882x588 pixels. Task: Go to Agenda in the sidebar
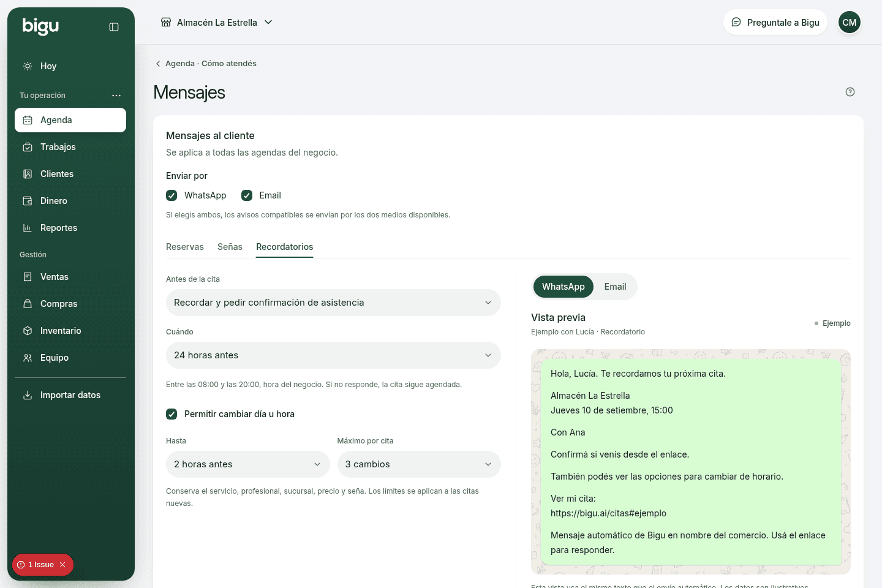pos(70,120)
